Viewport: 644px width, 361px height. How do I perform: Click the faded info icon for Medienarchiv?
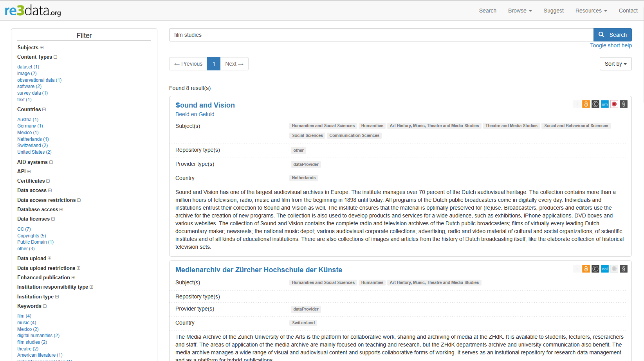577,269
